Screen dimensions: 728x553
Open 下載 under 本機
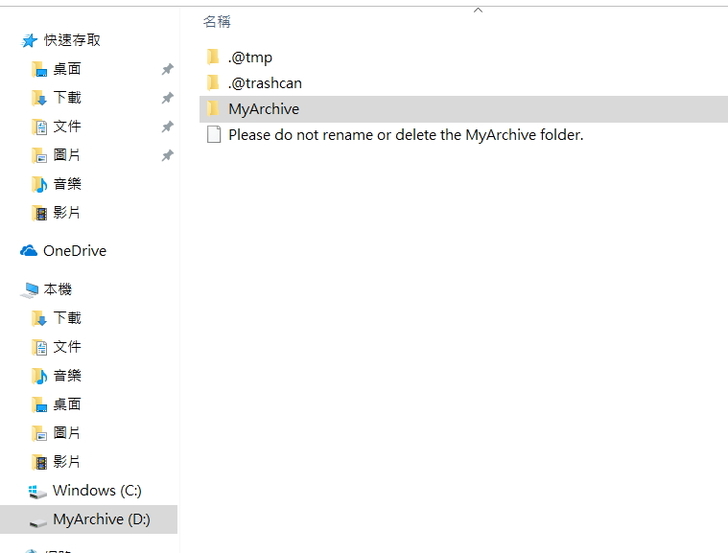(x=67, y=318)
